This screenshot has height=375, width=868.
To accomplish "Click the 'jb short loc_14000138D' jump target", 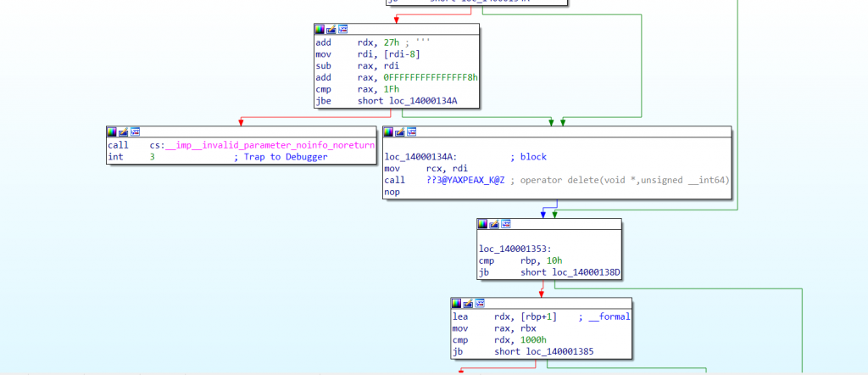I will 587,272.
